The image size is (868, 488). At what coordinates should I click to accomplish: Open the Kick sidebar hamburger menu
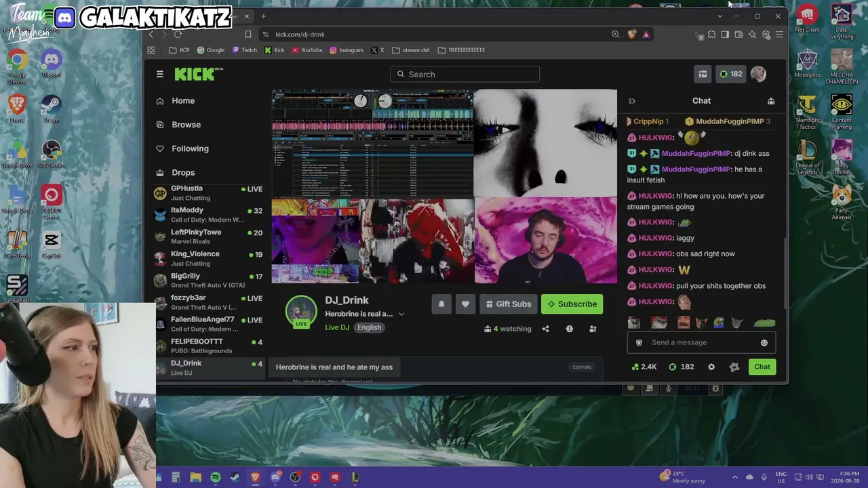(160, 74)
